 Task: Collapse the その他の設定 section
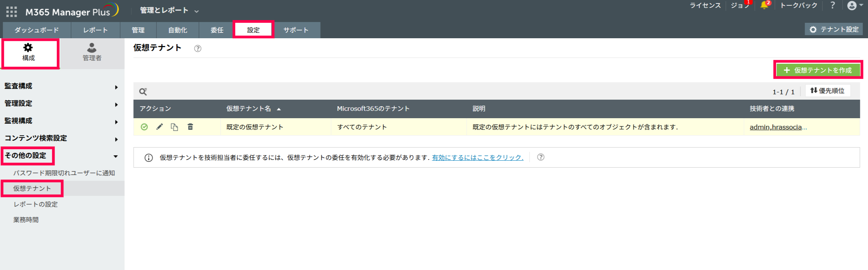tap(62, 156)
